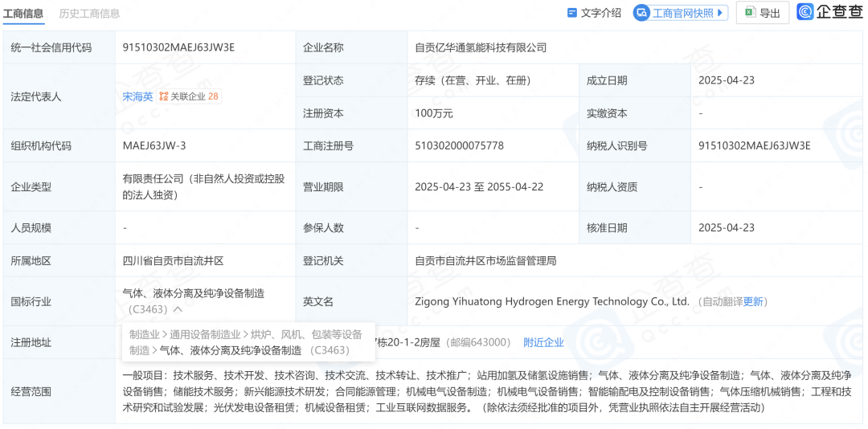868x429 pixels.
Task: Select the credit code 91510302MAEJ63JW3E under 统一社会信用代码
Action: pyautogui.click(x=178, y=47)
